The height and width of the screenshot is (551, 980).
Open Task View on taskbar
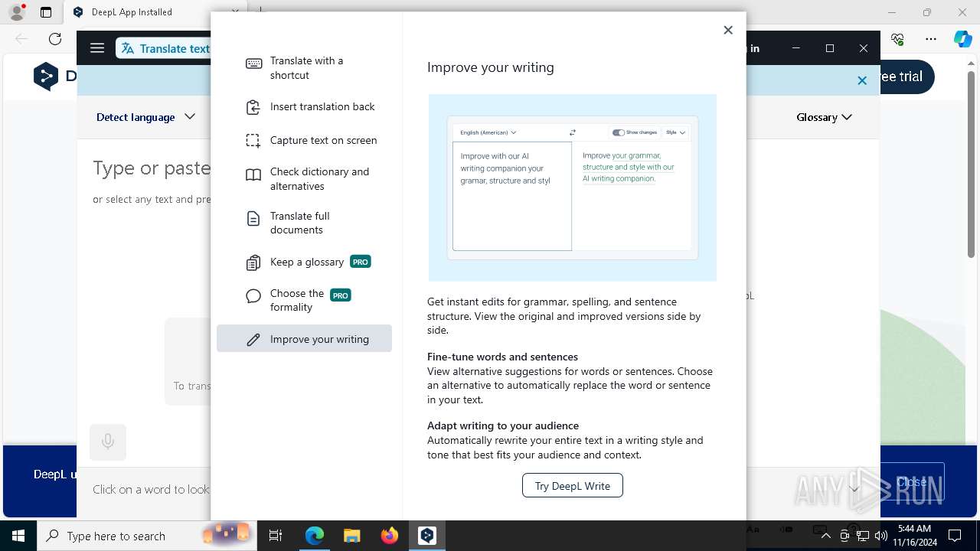(x=276, y=536)
